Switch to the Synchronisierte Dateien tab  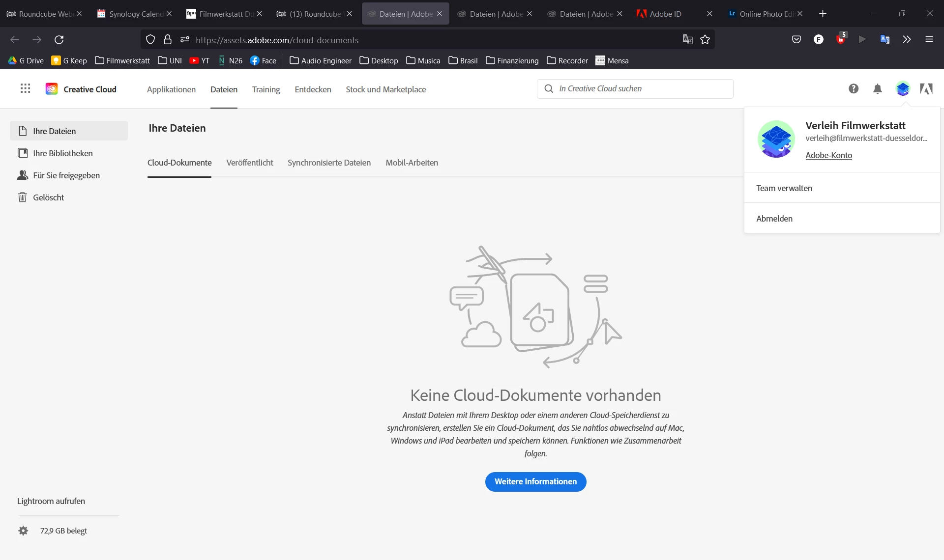click(x=329, y=163)
